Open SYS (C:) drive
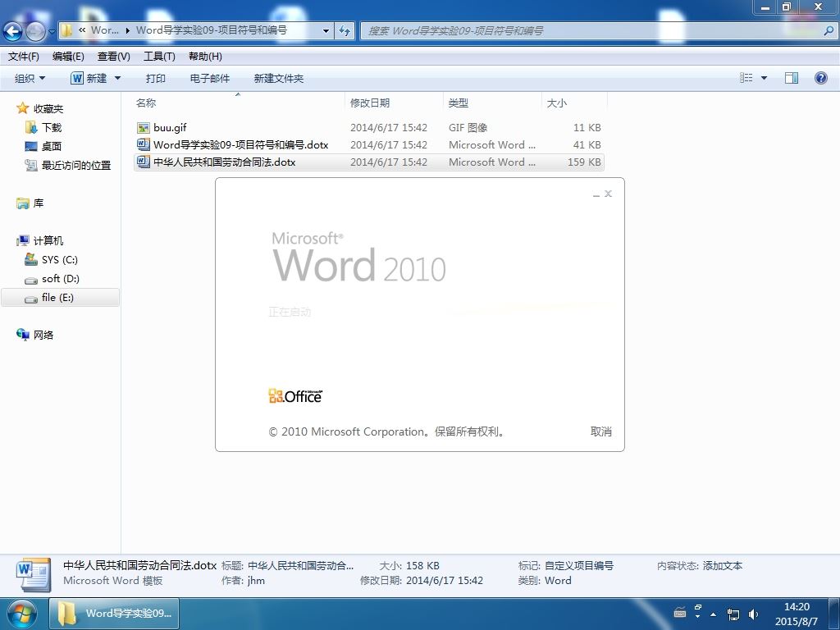Screen dimensions: 840x630 [59, 260]
